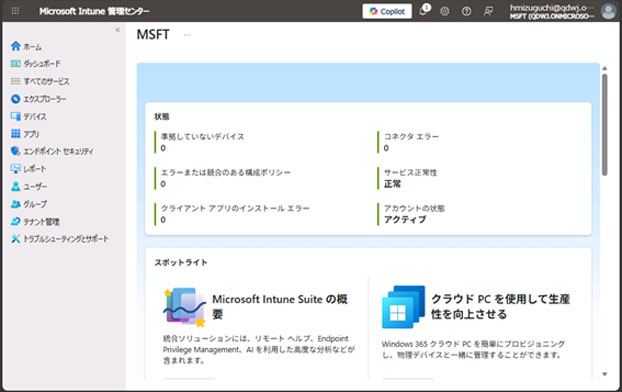Select デバイス in the navigation
This screenshot has height=392, width=622.
point(35,117)
